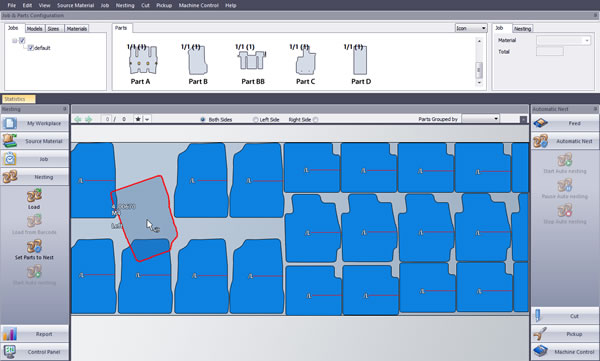Open the Parts Grouped by dropdown

[480, 119]
